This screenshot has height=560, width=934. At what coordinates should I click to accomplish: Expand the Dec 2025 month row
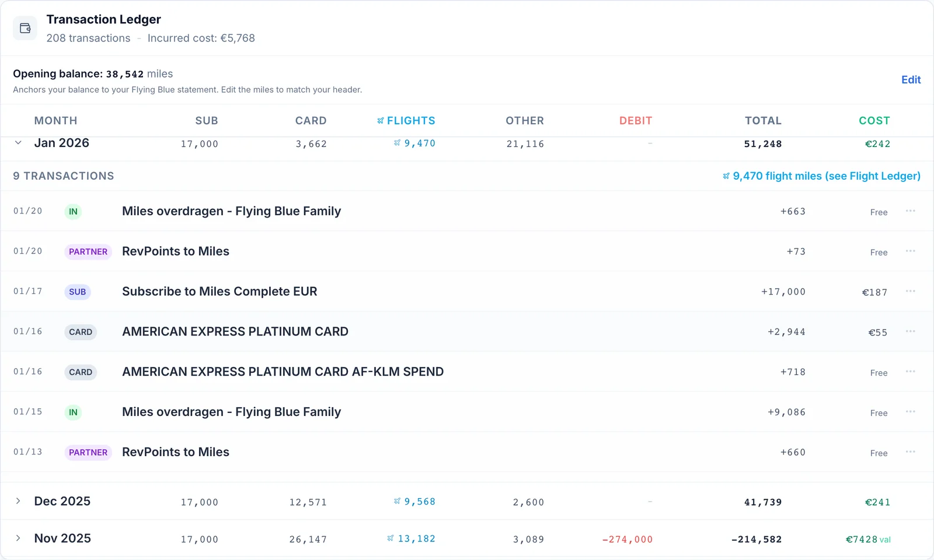pyautogui.click(x=18, y=501)
